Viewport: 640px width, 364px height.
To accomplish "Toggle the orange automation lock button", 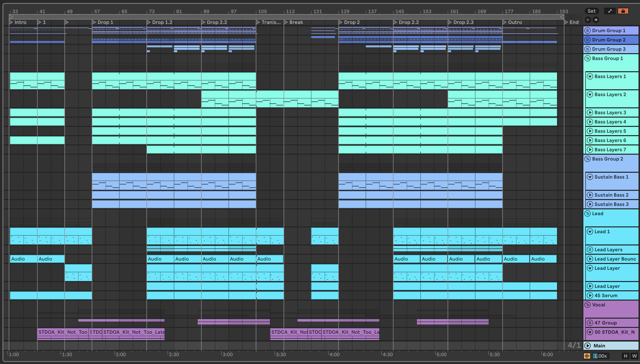I will (x=623, y=11).
